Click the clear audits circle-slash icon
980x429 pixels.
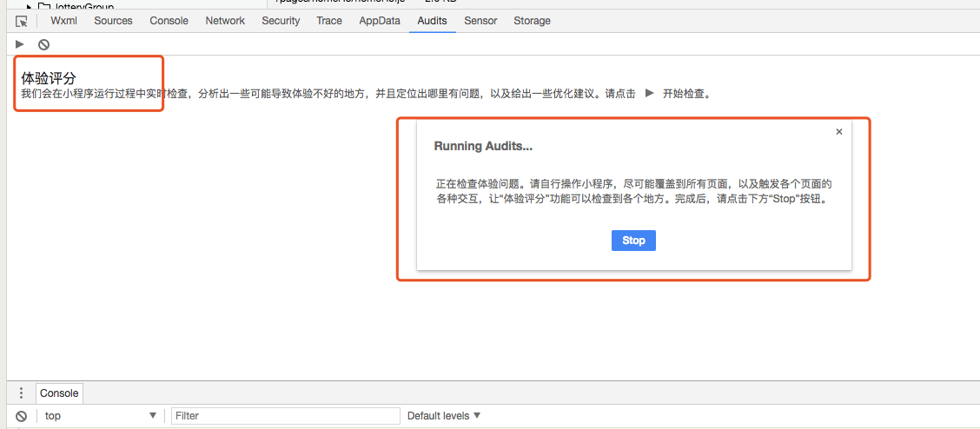click(43, 44)
